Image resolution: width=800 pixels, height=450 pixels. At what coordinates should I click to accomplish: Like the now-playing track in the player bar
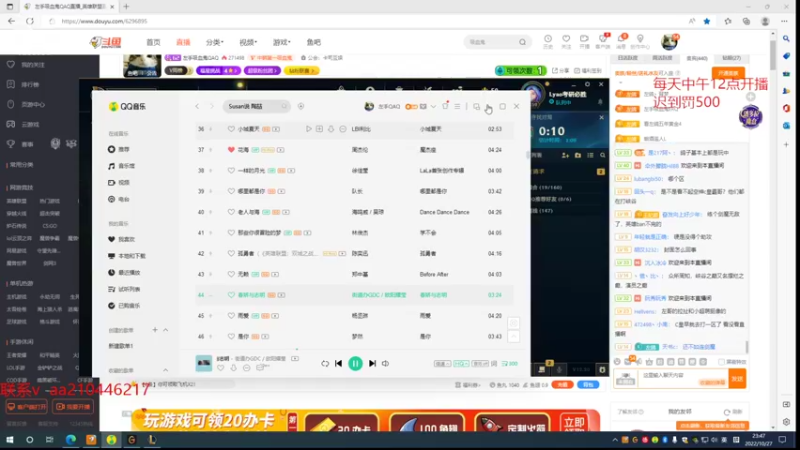pos(220,367)
